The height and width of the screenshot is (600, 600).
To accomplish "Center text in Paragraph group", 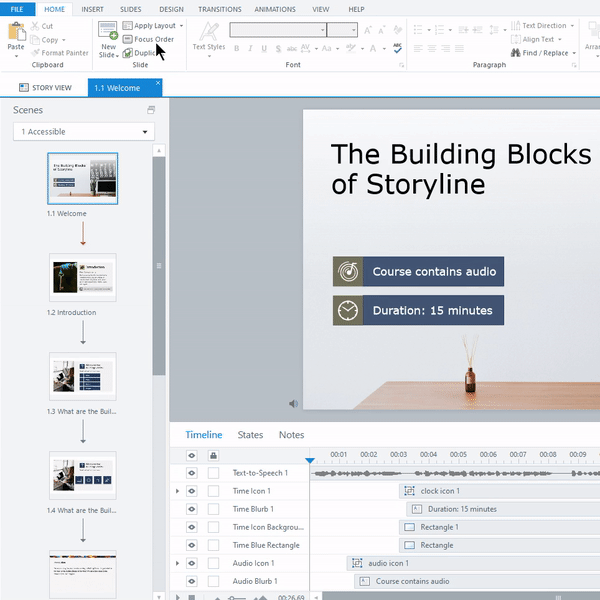I will tap(432, 49).
